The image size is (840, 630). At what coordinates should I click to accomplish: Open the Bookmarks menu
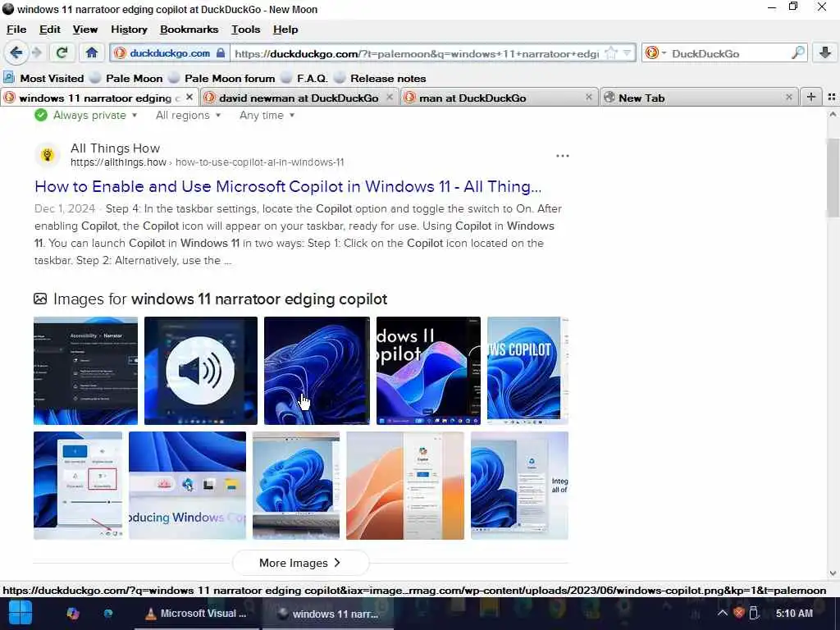pos(189,30)
